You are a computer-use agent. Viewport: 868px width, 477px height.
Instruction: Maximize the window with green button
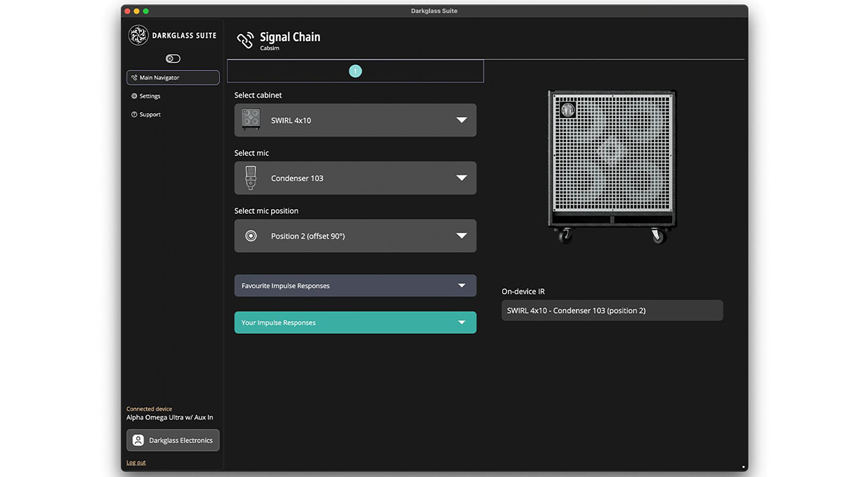(x=146, y=11)
